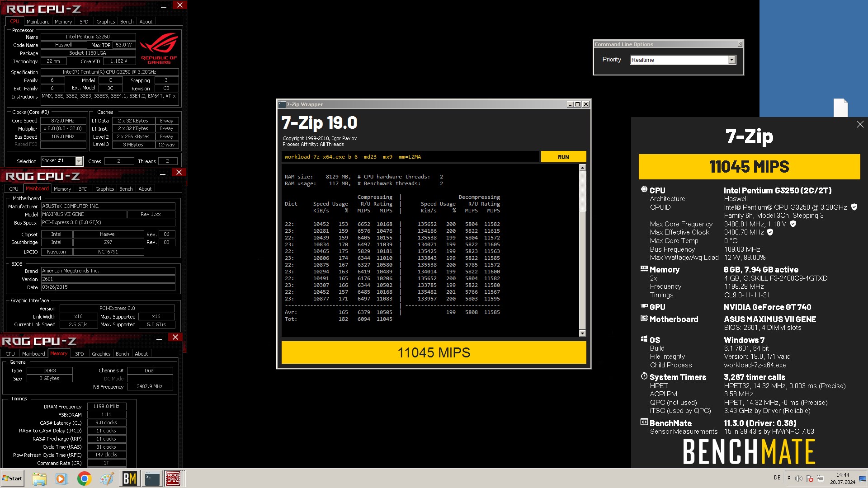Click verified shield after 1.18 V value
The height and width of the screenshot is (488, 868).
coord(793,224)
